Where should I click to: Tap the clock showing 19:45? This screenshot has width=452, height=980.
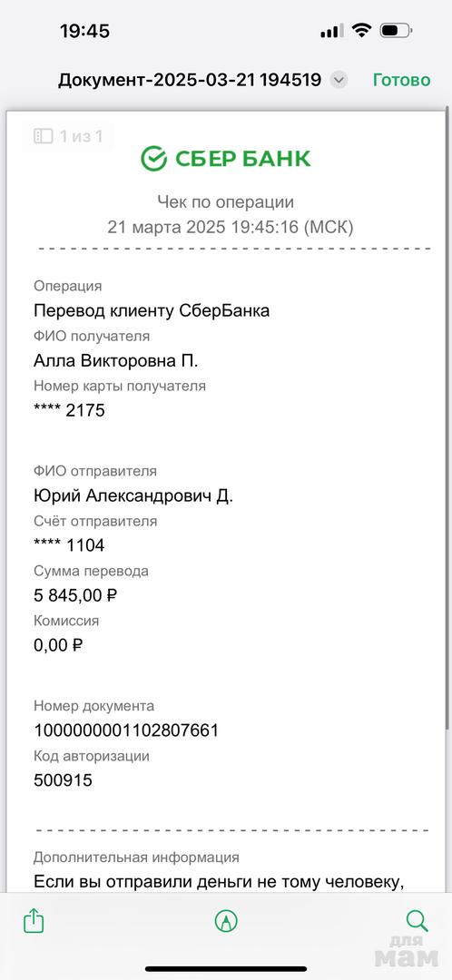(85, 31)
